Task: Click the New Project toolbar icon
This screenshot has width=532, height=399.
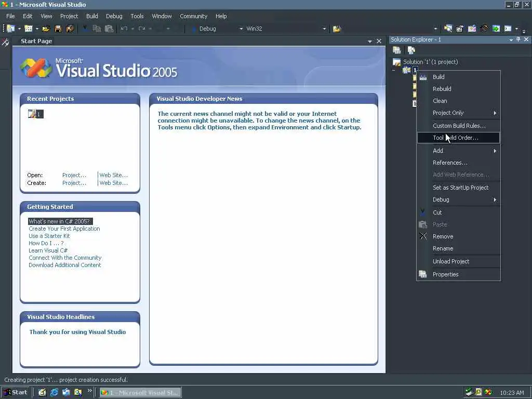Action: [11, 29]
